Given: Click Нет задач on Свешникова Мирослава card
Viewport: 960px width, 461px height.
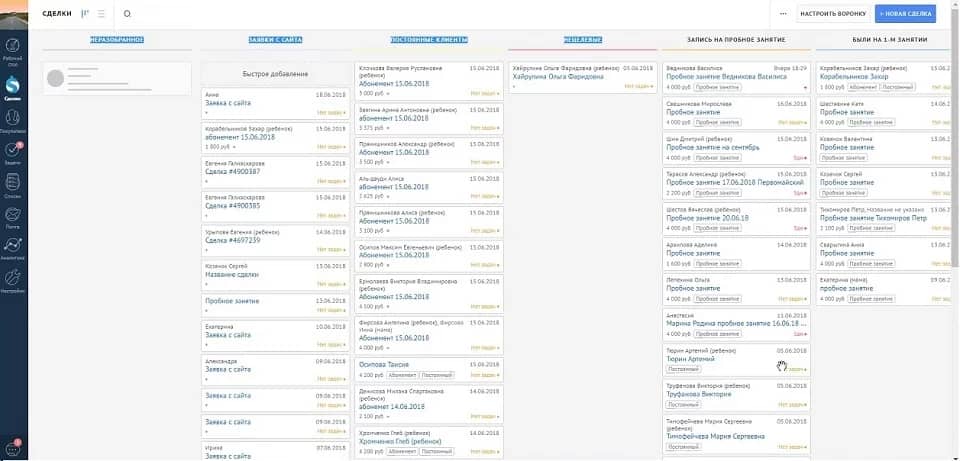Looking at the screenshot, I should point(793,122).
